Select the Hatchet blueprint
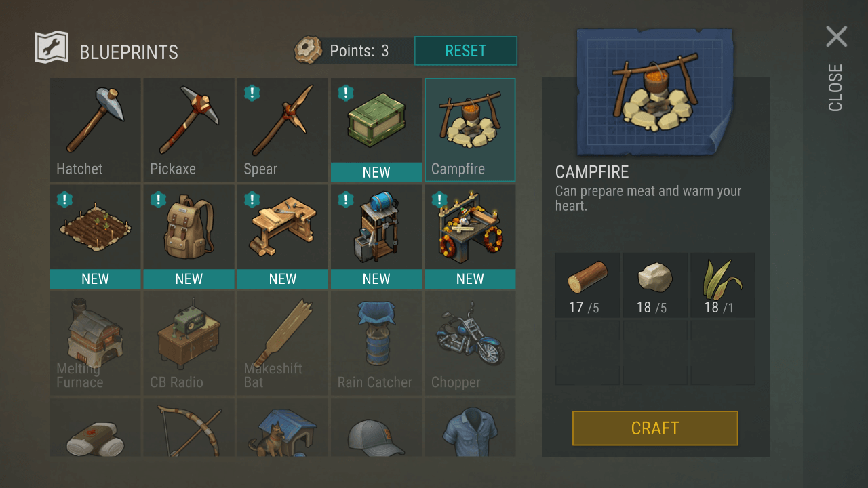 [95, 130]
